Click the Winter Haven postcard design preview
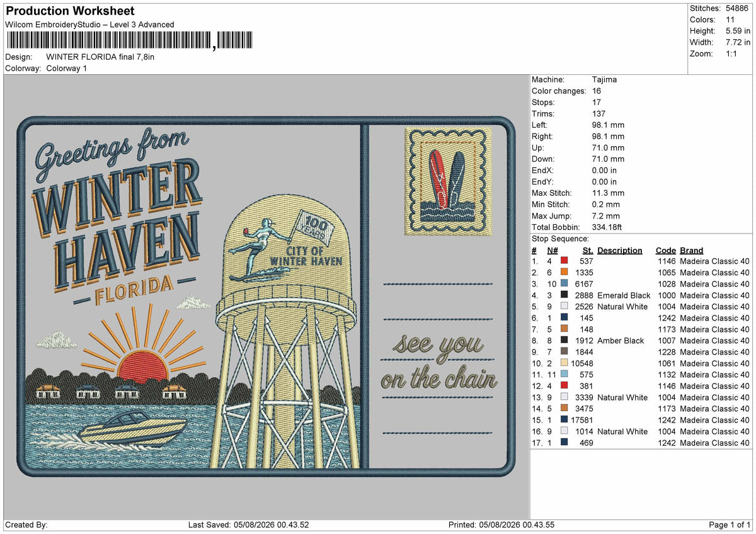756x534 pixels. [266, 296]
